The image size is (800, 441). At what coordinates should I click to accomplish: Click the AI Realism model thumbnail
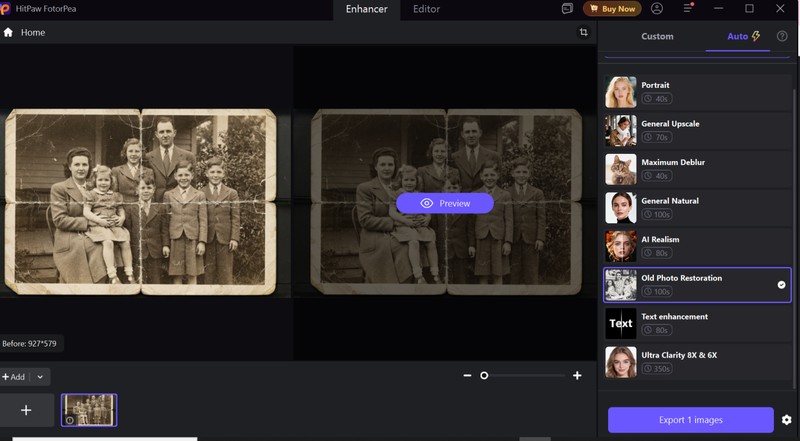tap(620, 246)
